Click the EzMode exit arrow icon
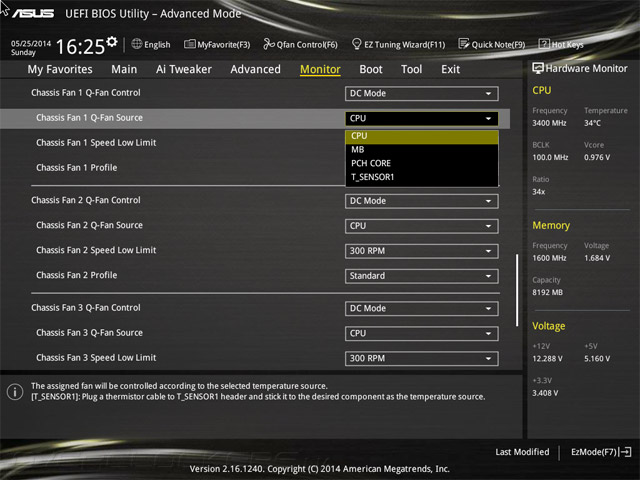The height and width of the screenshot is (480, 640). click(625, 452)
